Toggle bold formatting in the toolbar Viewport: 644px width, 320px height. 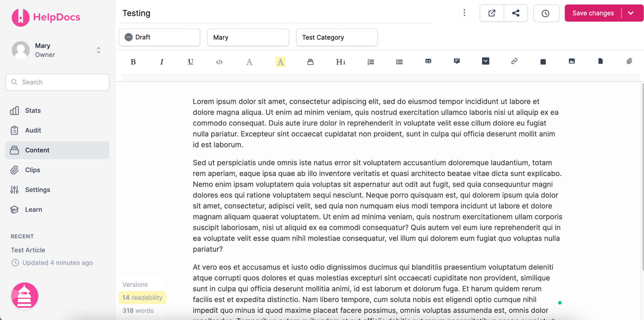pyautogui.click(x=133, y=62)
